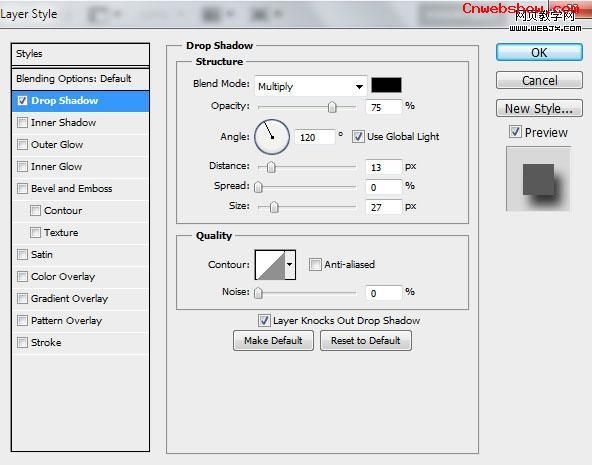Click the Angle value field
The width and height of the screenshot is (592, 465).
(315, 137)
